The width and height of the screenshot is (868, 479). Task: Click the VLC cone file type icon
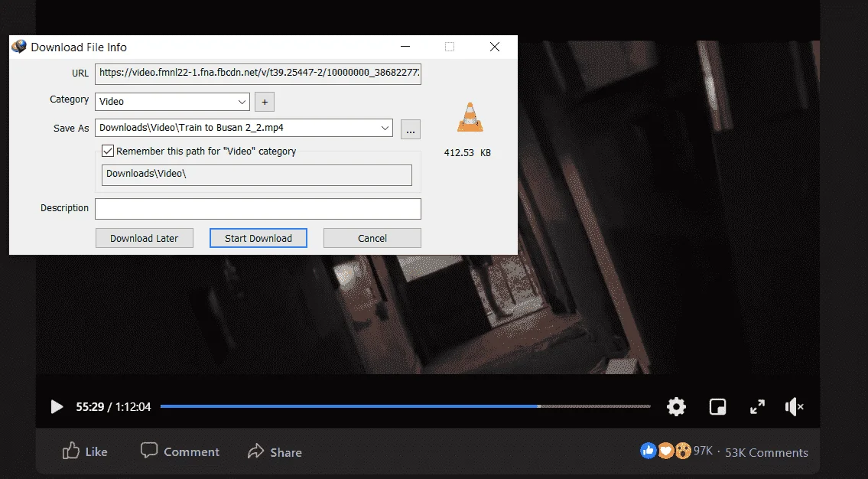[470, 117]
